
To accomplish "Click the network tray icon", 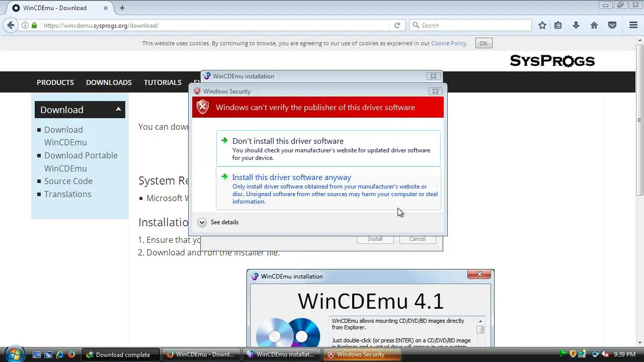I will pyautogui.click(x=595, y=354).
